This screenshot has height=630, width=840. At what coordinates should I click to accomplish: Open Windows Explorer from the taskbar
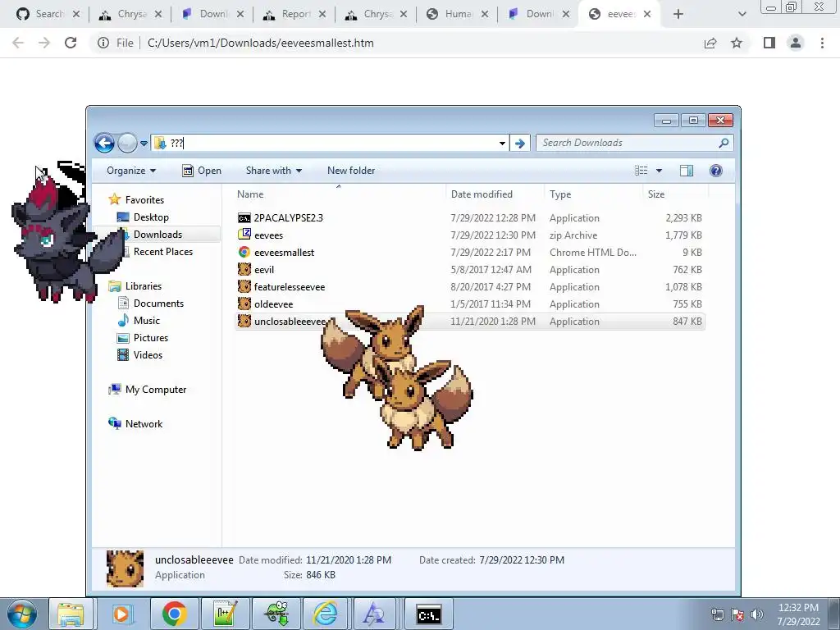(x=71, y=614)
